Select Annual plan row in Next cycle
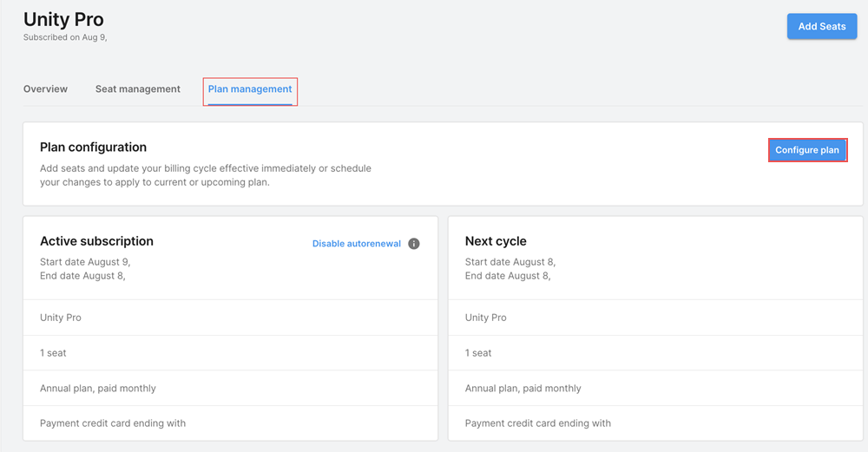The height and width of the screenshot is (452, 868). tap(655, 389)
